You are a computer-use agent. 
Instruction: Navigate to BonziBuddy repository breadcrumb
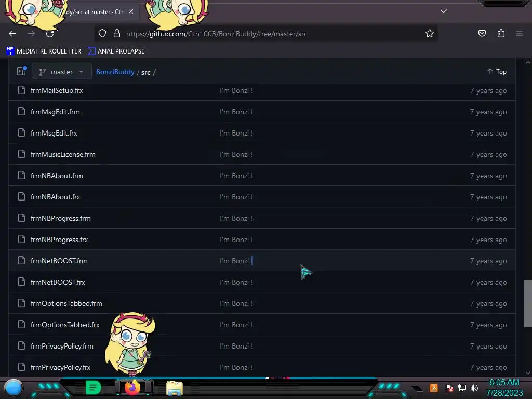[115, 72]
